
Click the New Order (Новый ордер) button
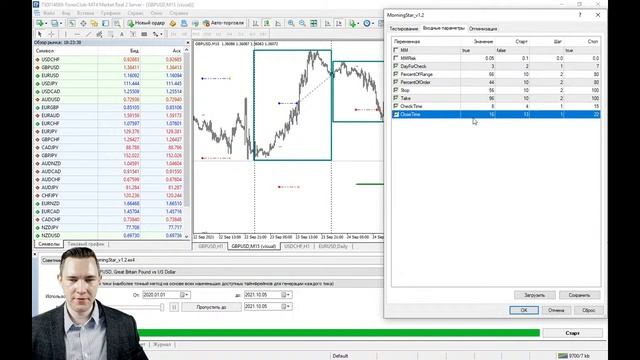click(146, 23)
